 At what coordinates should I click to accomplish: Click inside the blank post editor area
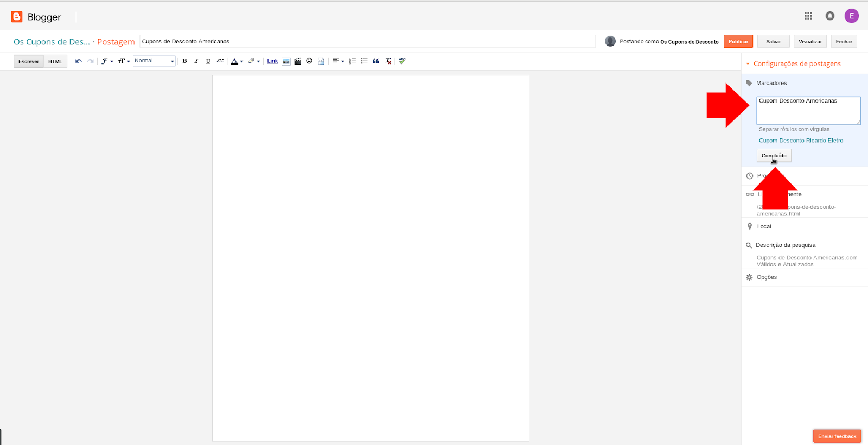(371, 258)
